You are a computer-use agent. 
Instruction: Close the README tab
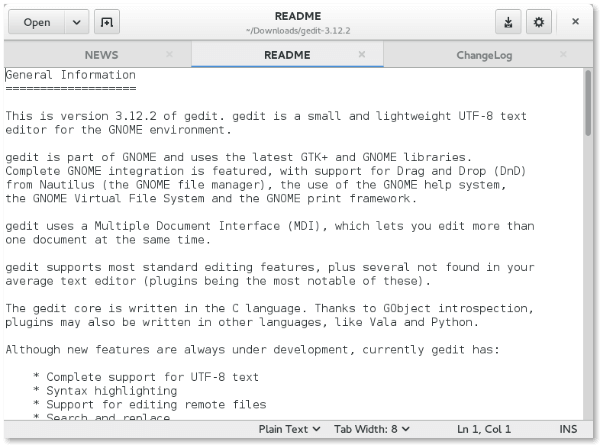pos(362,54)
